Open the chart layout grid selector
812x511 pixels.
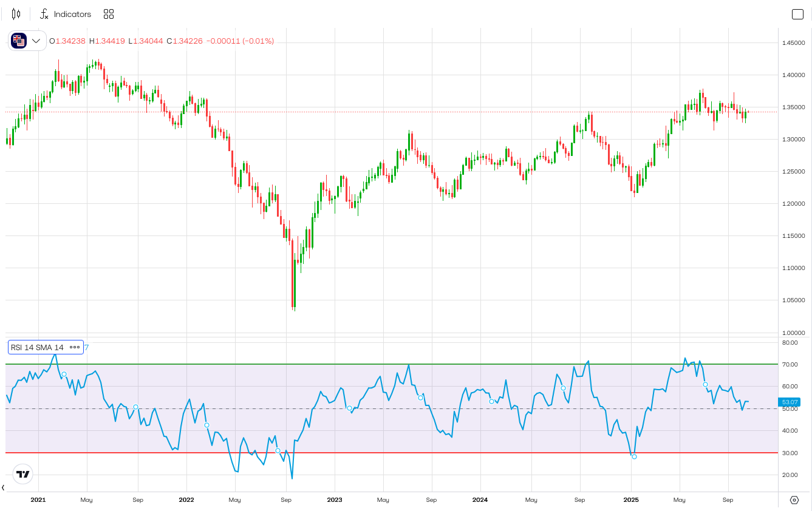point(109,14)
